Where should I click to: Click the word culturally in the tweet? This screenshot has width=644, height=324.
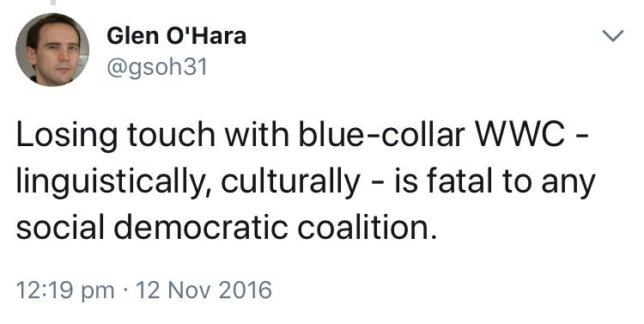tap(291, 182)
